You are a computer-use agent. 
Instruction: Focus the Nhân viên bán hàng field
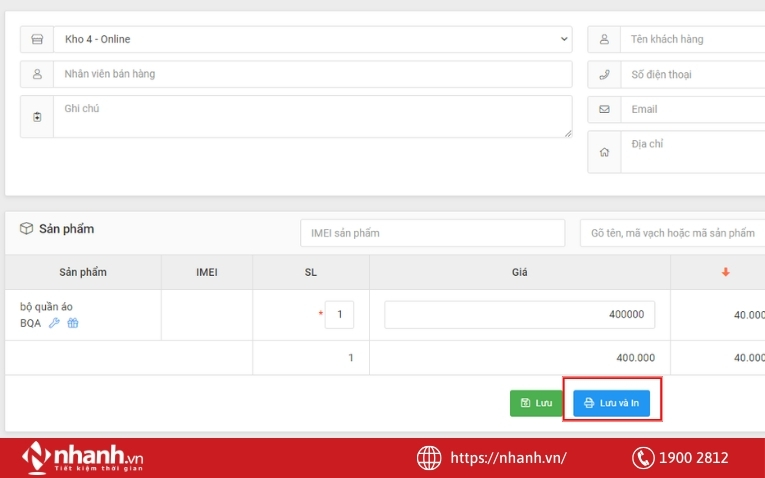point(312,74)
